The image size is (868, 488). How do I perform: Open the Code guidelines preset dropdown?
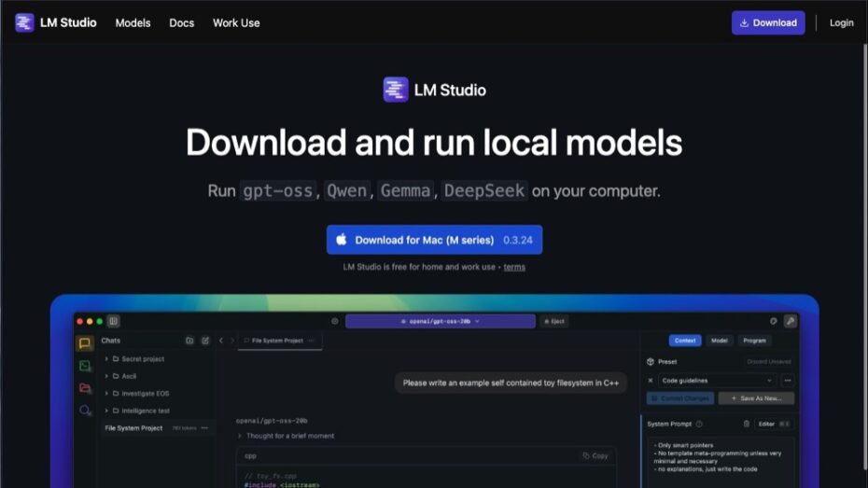(x=717, y=381)
